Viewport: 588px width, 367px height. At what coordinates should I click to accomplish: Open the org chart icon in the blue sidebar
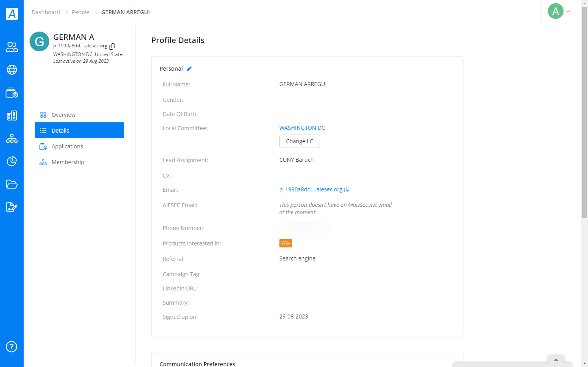point(12,139)
